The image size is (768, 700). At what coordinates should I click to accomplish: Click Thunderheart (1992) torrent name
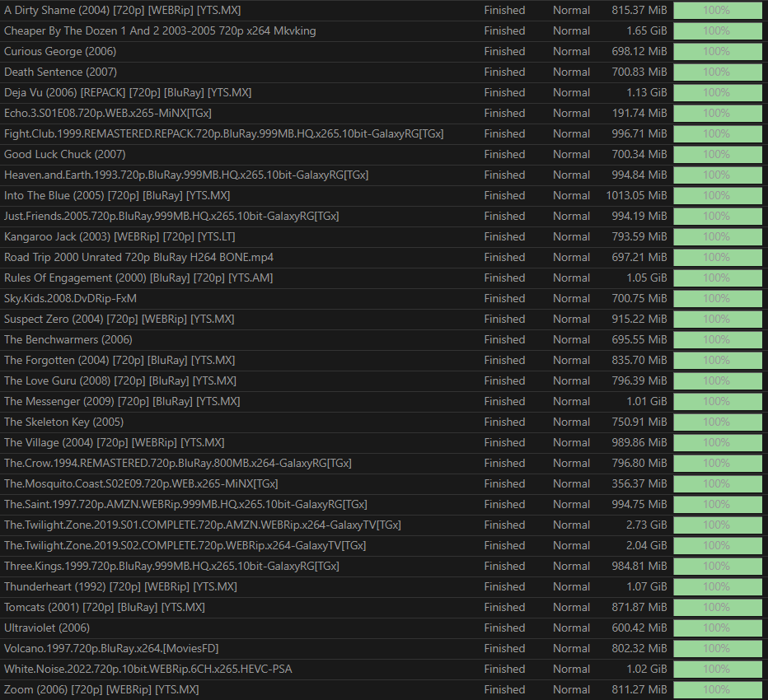click(x=120, y=586)
